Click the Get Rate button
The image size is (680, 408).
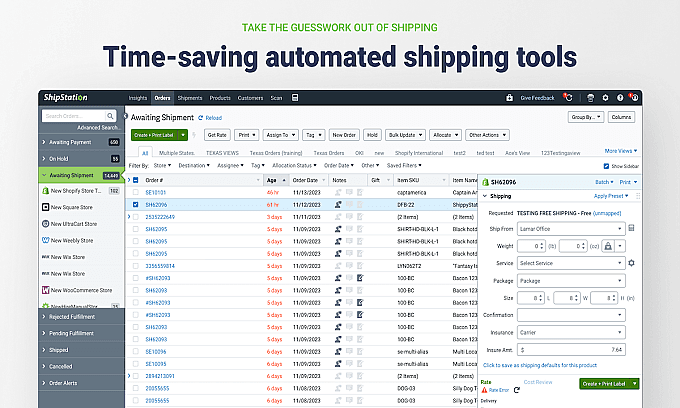coord(217,135)
